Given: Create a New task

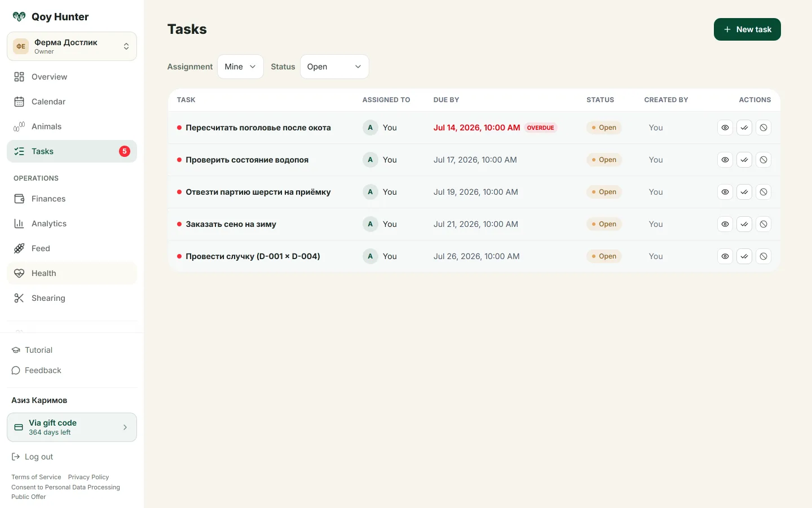Looking at the screenshot, I should [x=747, y=29].
